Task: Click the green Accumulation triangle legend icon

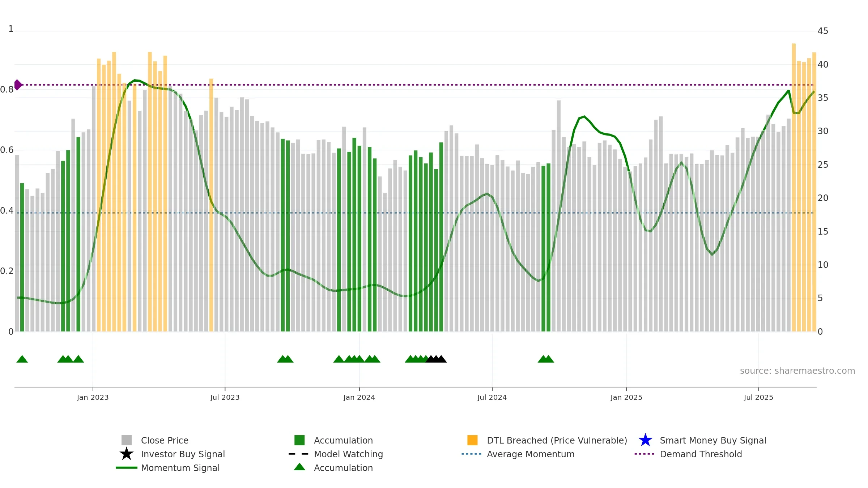Action: click(x=299, y=467)
